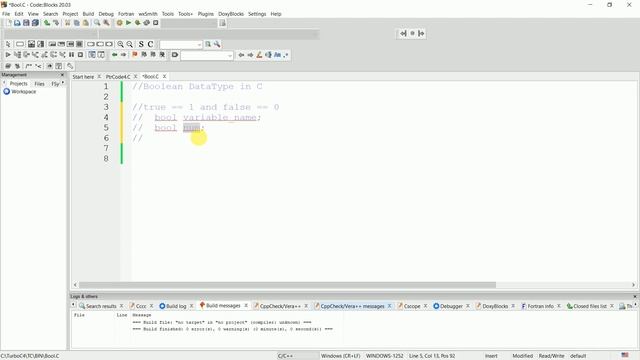Image resolution: width=640 pixels, height=360 pixels.
Task: Start debugging with Debug/Continue icon
Action: (8, 55)
